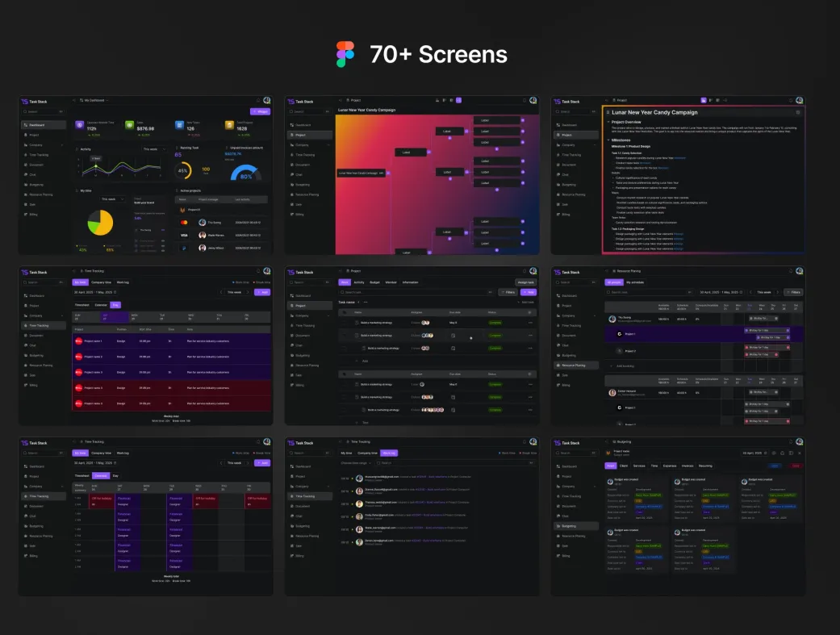Click the Figma logo beside 70+ Screens
The image size is (840, 635).
[345, 54]
